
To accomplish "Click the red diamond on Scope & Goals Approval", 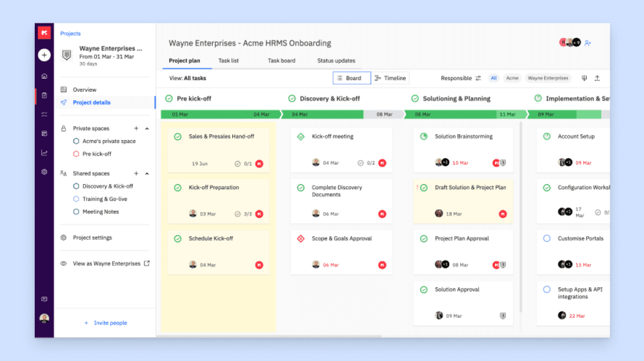I will click(301, 239).
